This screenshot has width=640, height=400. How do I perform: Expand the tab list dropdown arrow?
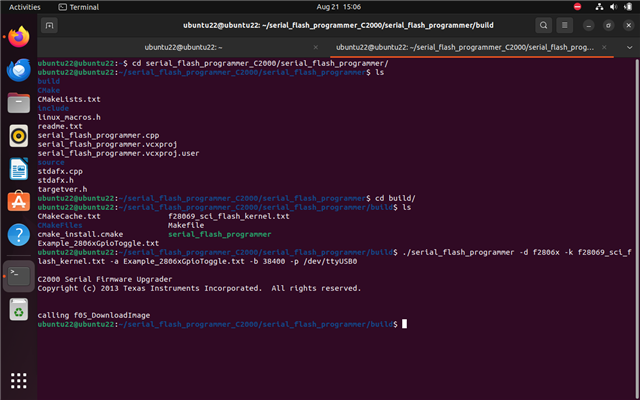click(x=629, y=47)
